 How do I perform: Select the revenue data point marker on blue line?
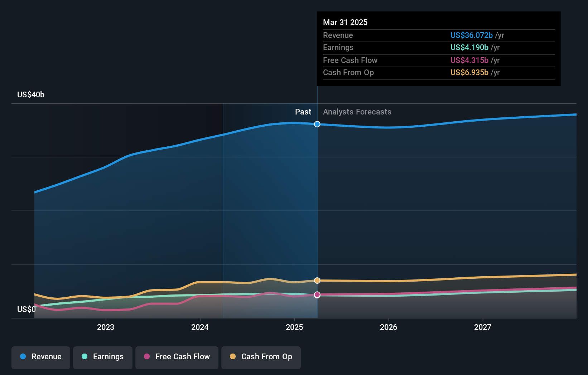click(x=317, y=124)
